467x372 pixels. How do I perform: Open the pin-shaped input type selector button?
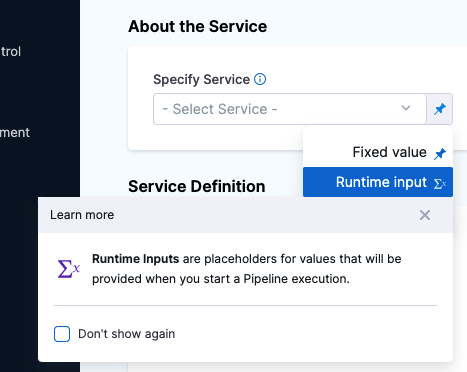[x=440, y=109]
